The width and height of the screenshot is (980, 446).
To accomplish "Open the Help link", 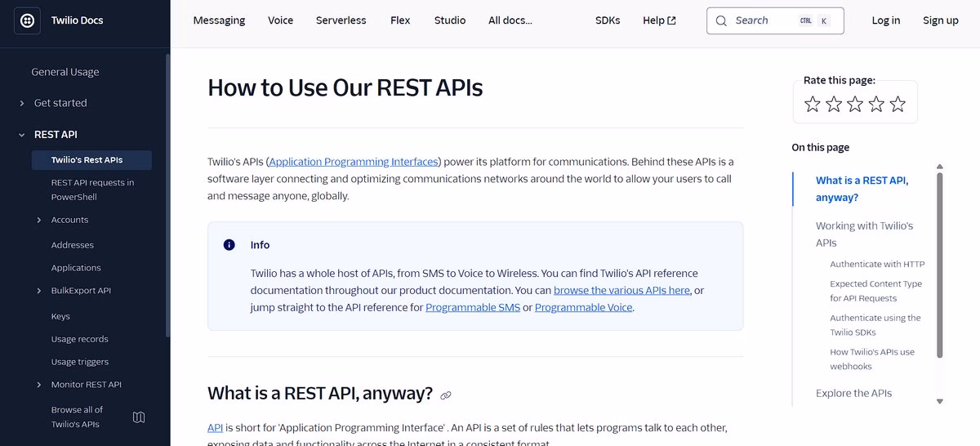I will point(660,20).
